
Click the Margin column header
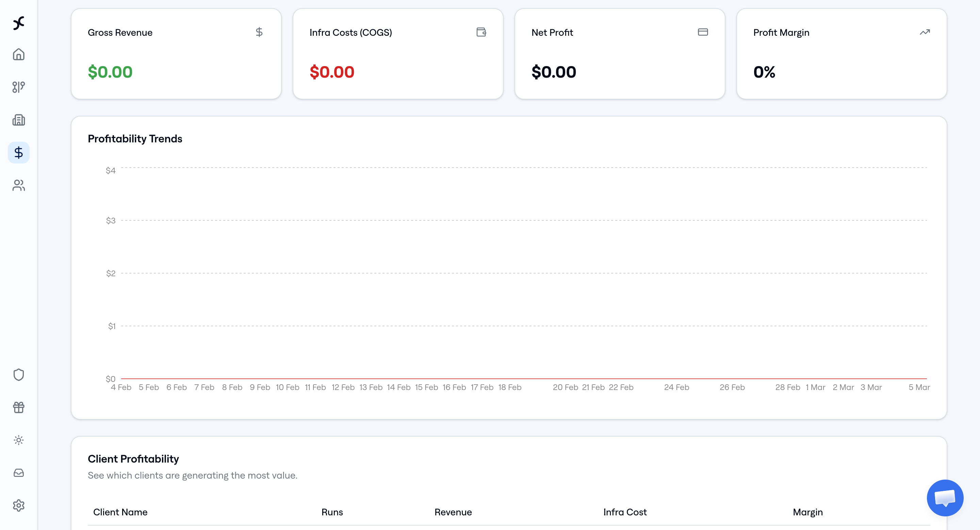pyautogui.click(x=807, y=512)
